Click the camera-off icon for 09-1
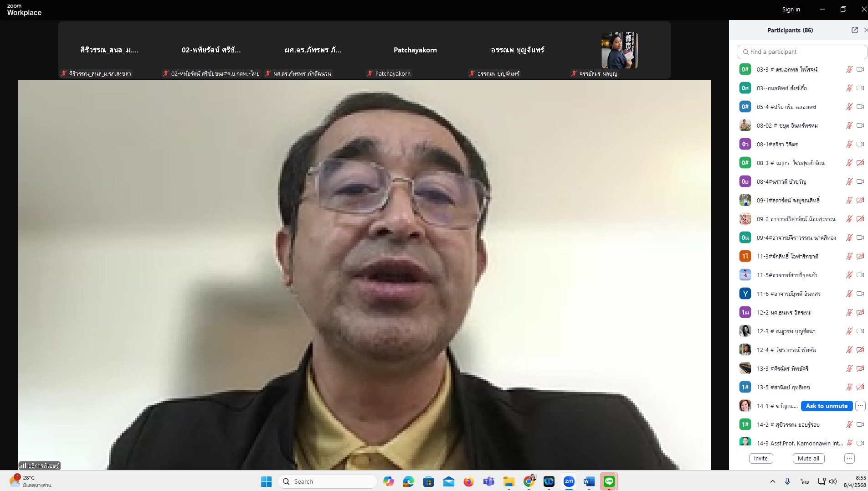Viewport: 868px width, 491px height. pyautogui.click(x=860, y=200)
